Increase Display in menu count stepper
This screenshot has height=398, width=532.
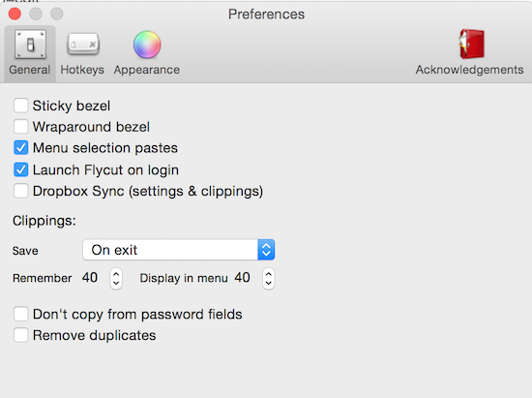268,273
